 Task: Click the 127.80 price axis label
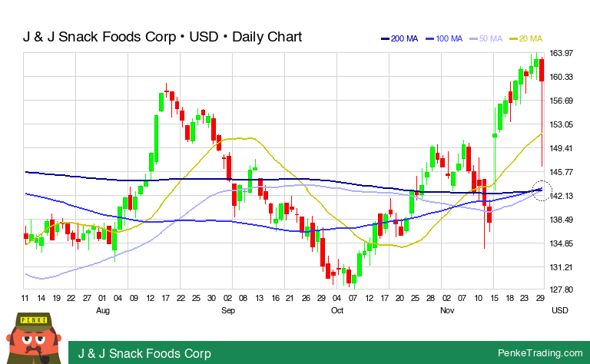pyautogui.click(x=562, y=290)
